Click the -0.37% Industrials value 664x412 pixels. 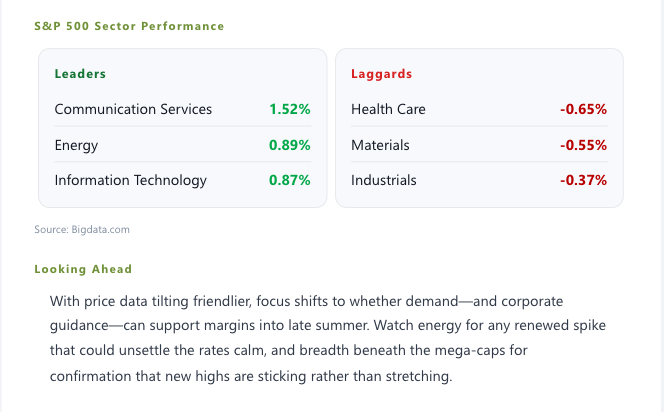click(584, 180)
